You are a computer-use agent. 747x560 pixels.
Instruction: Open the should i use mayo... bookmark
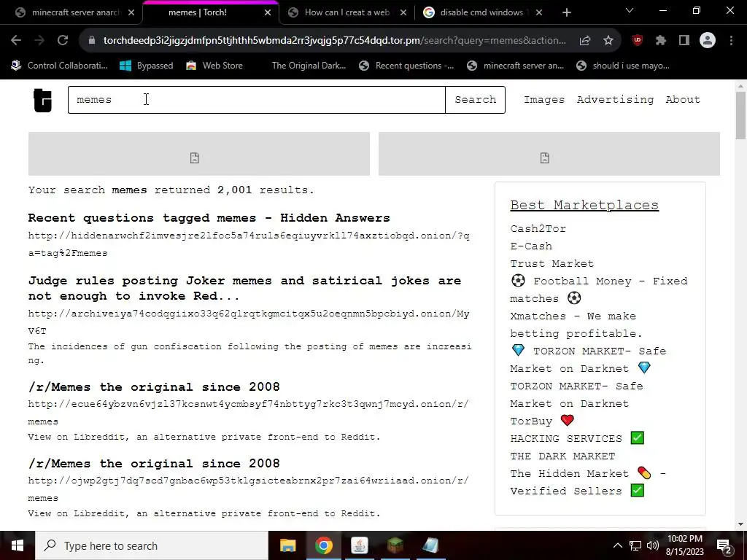(623, 66)
